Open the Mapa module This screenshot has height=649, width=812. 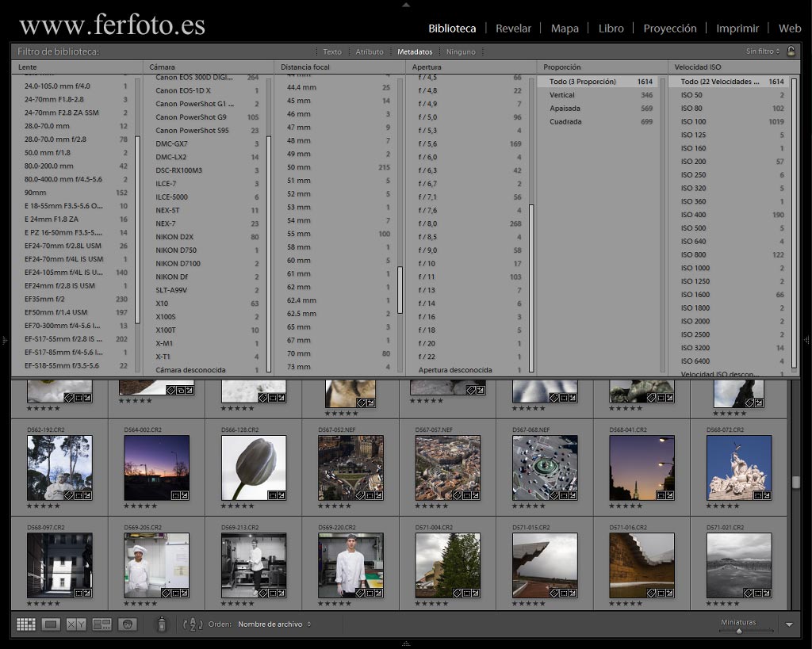565,29
